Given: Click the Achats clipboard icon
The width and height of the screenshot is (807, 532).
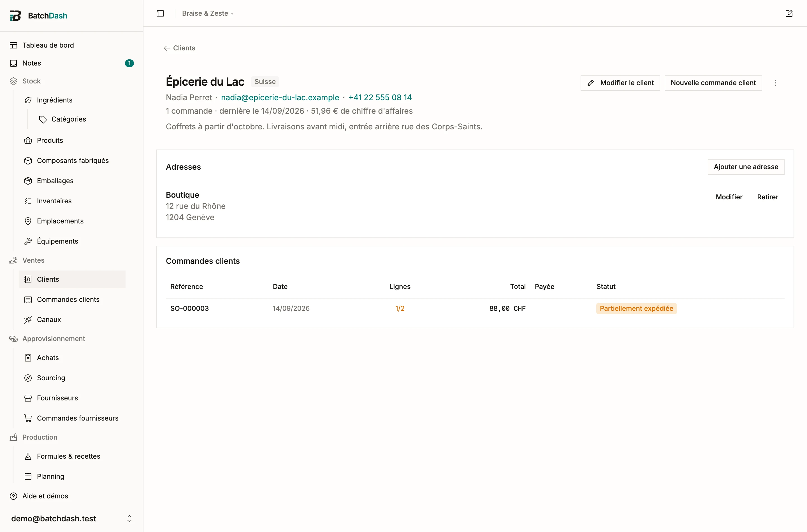Looking at the screenshot, I should [x=28, y=358].
